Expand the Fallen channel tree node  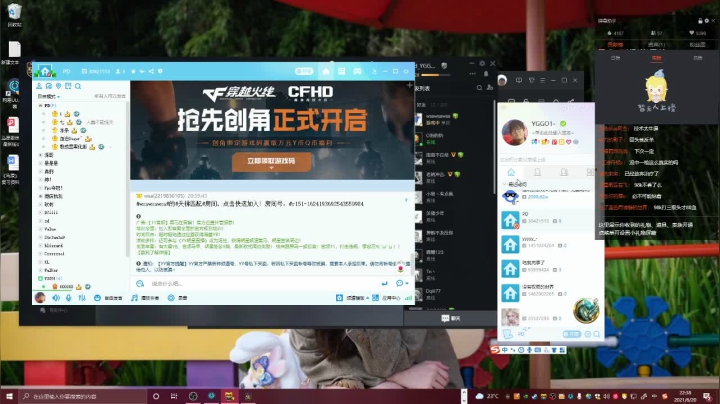(x=40, y=270)
